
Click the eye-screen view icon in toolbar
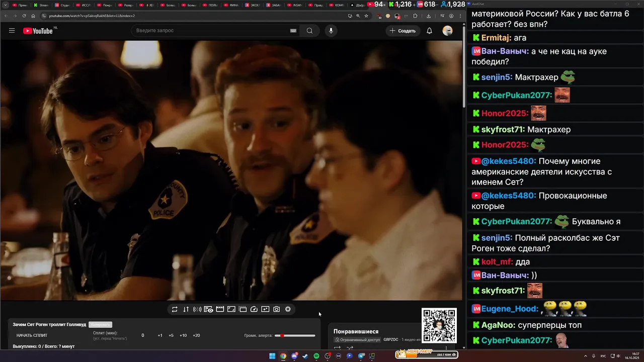(x=208, y=309)
